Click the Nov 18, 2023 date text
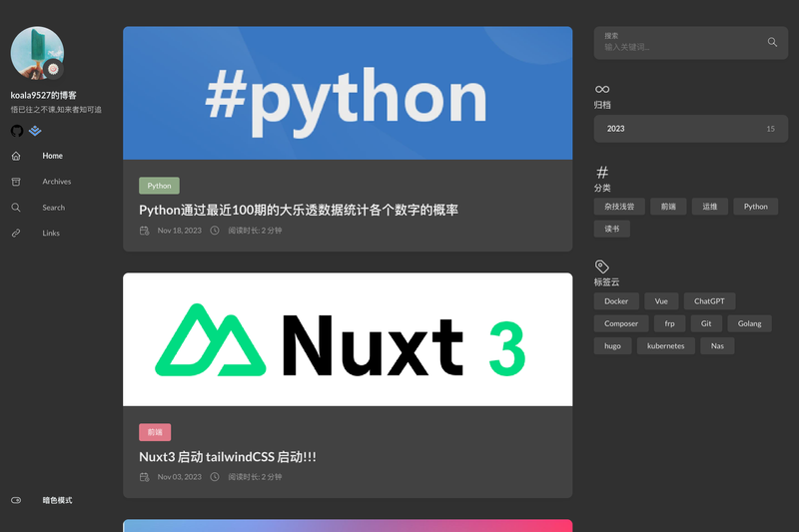 (180, 231)
